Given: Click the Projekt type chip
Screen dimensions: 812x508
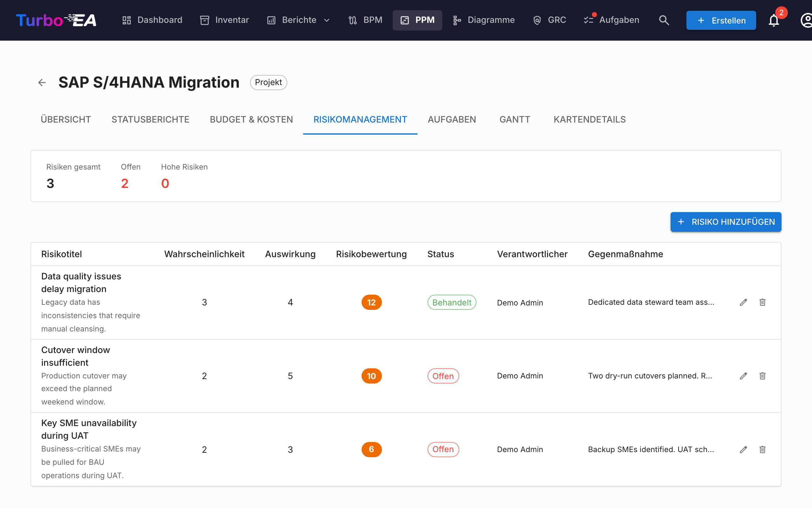Looking at the screenshot, I should 268,82.
